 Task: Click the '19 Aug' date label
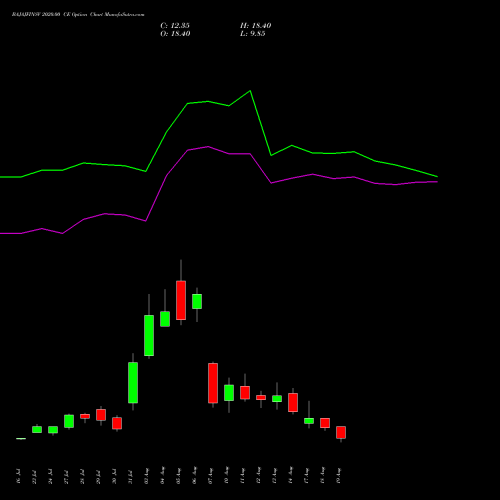tap(338, 476)
